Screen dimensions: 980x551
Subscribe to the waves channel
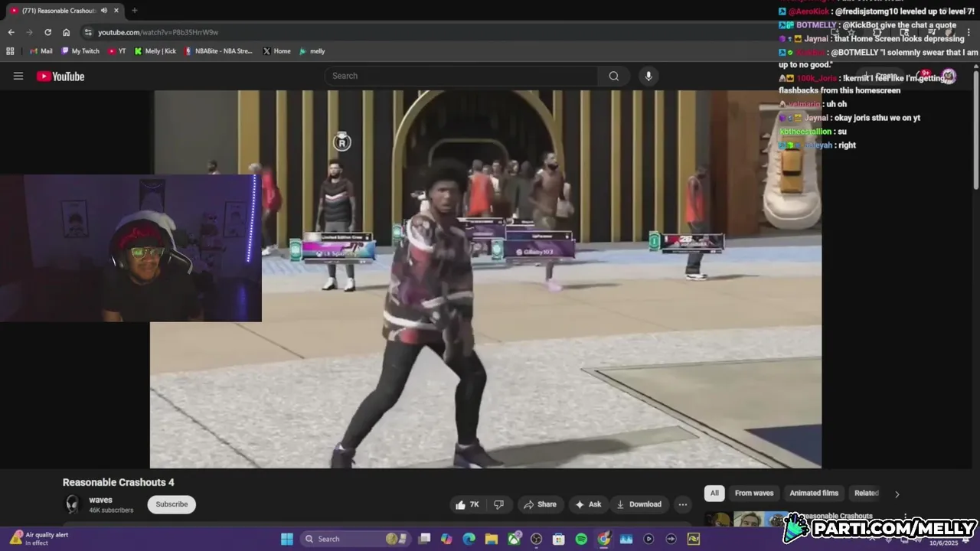pyautogui.click(x=171, y=504)
